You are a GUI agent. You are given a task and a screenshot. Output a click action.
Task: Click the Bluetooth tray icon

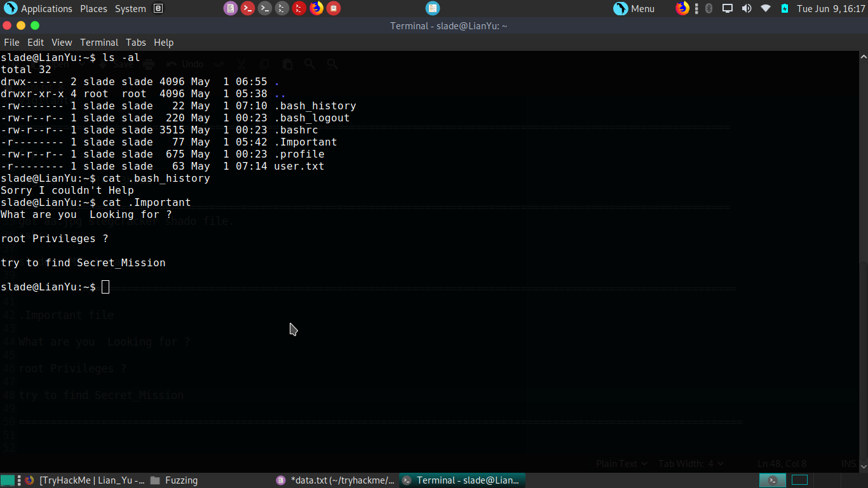pos(709,8)
